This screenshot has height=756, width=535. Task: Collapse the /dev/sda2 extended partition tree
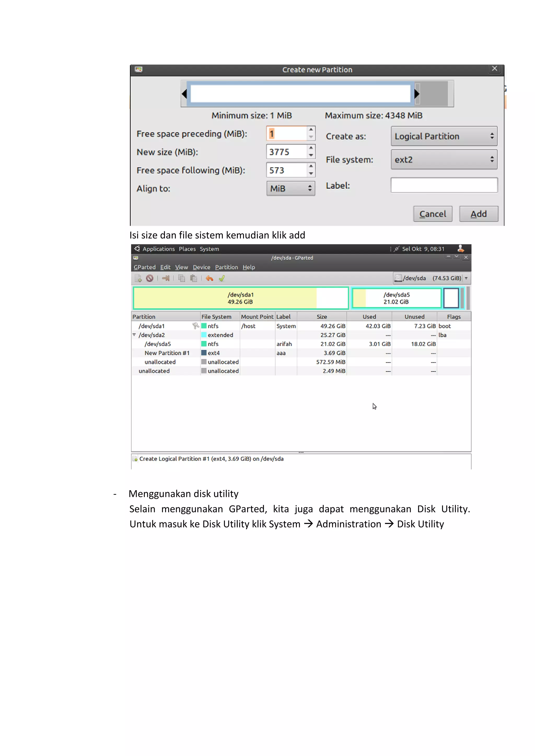[x=134, y=335]
